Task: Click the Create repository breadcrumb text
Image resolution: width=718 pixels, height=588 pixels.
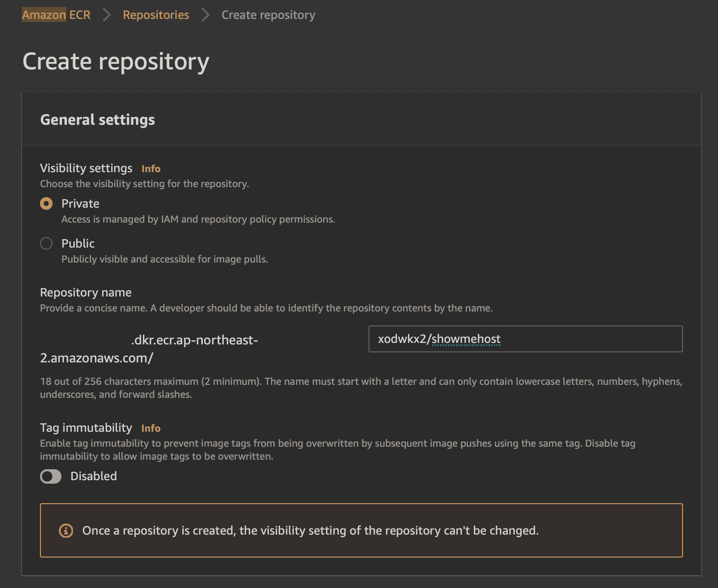Action: pos(268,15)
